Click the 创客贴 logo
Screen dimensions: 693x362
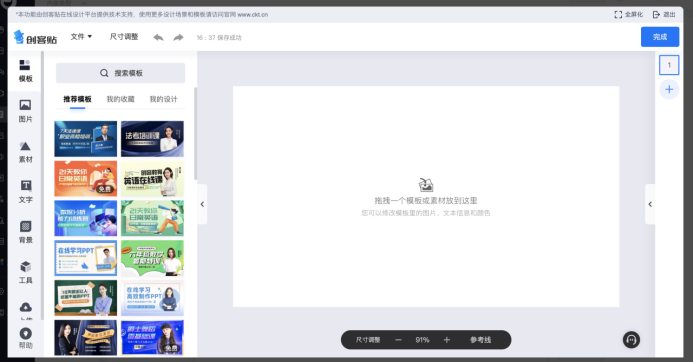point(35,37)
